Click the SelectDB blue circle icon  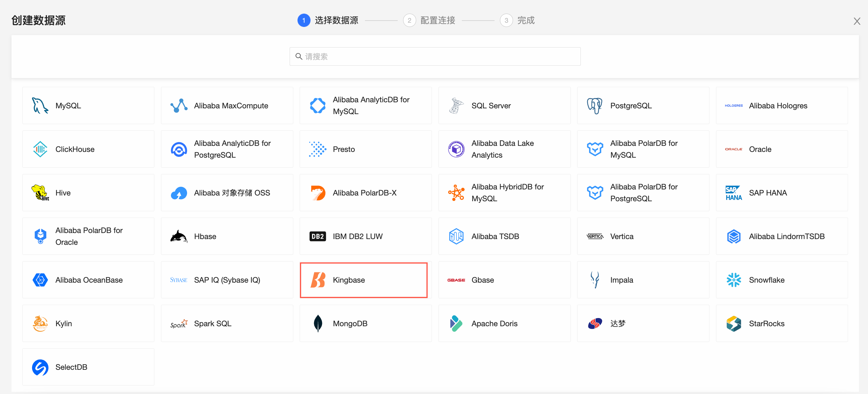[x=40, y=367]
